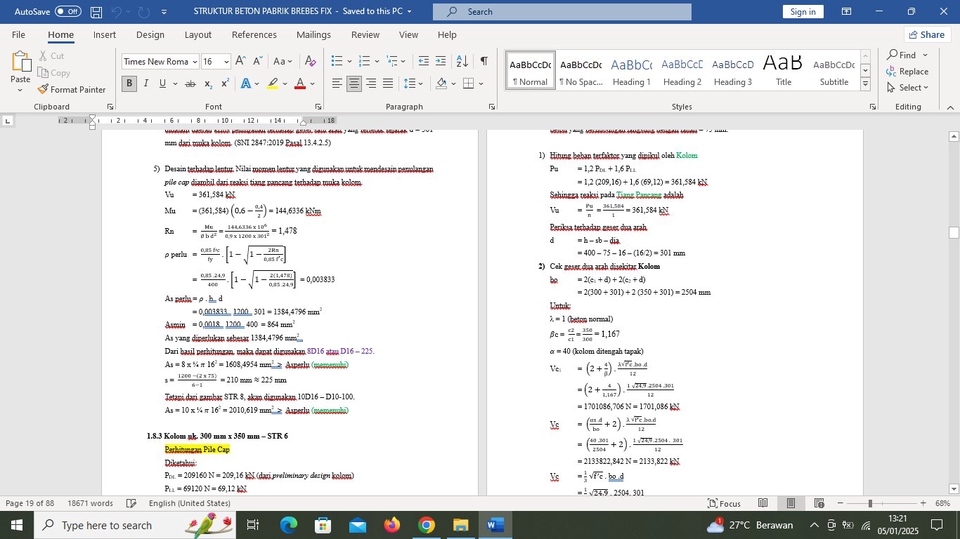Open the Font dialog launcher

pos(318,107)
